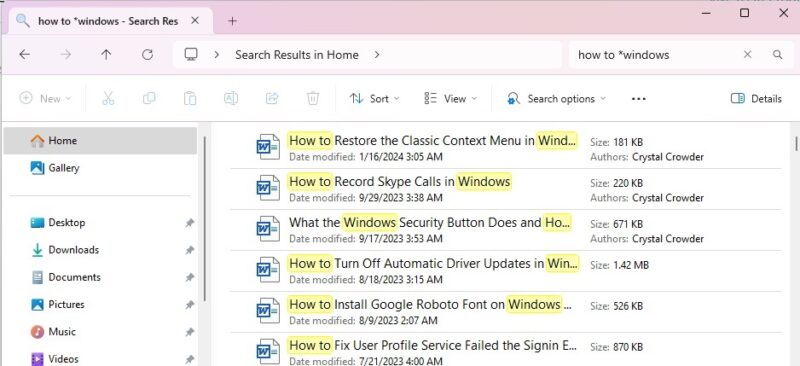Screen dimensions: 800x366
Task: Toggle the Details pane button
Action: pyautogui.click(x=756, y=99)
